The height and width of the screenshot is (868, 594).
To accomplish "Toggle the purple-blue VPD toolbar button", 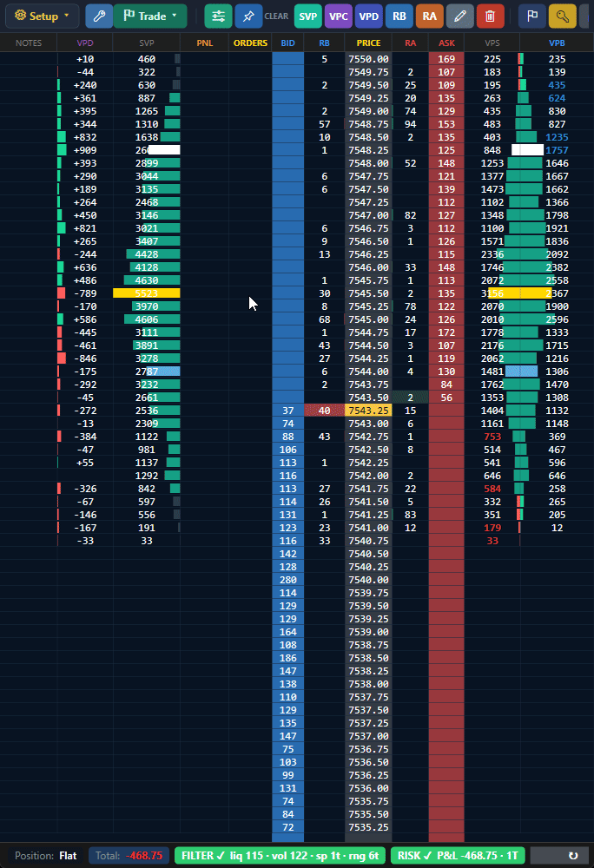I will tap(369, 16).
